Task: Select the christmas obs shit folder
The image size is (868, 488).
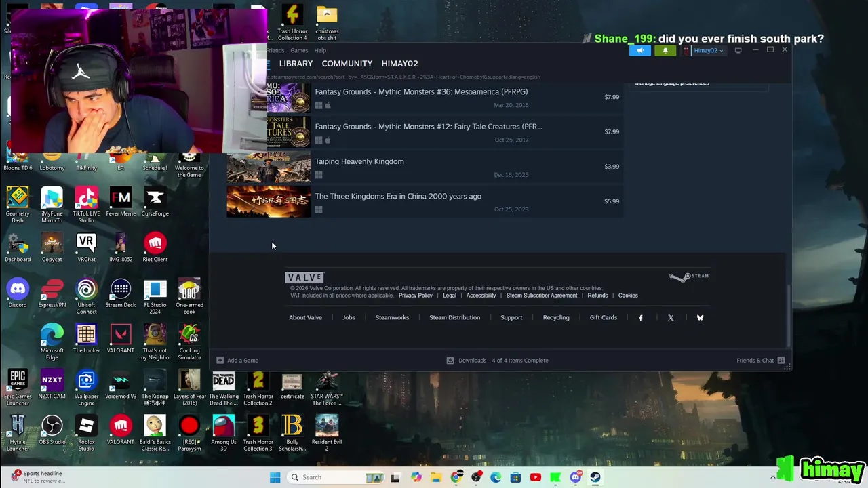Action: [x=327, y=23]
